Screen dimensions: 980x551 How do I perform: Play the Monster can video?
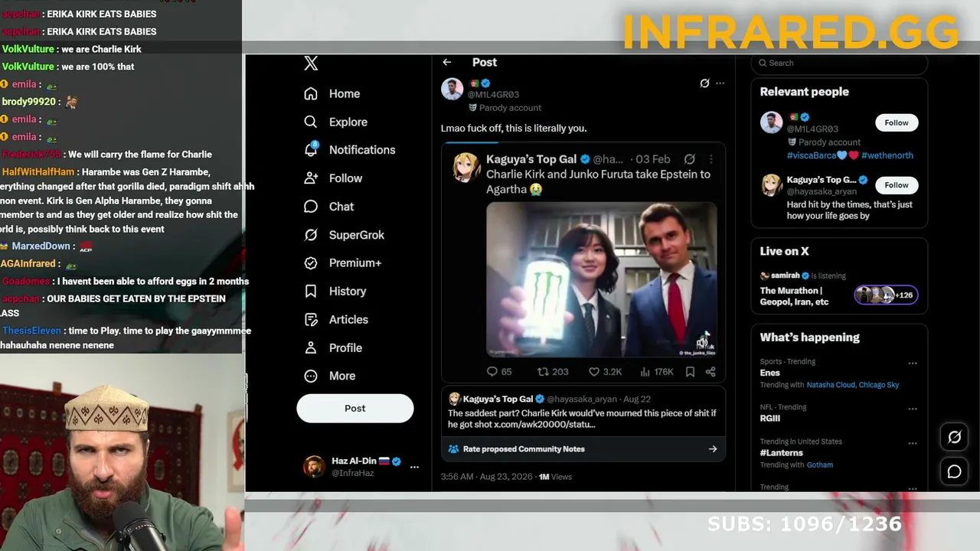[601, 279]
